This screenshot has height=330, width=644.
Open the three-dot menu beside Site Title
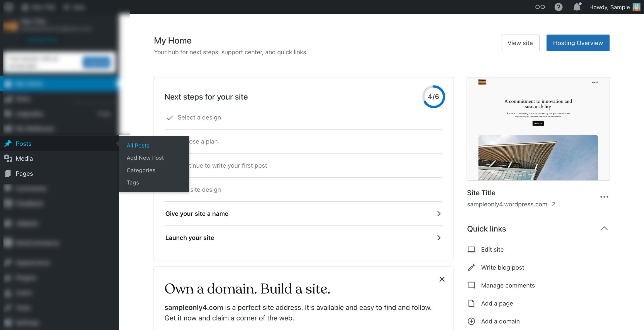click(604, 197)
